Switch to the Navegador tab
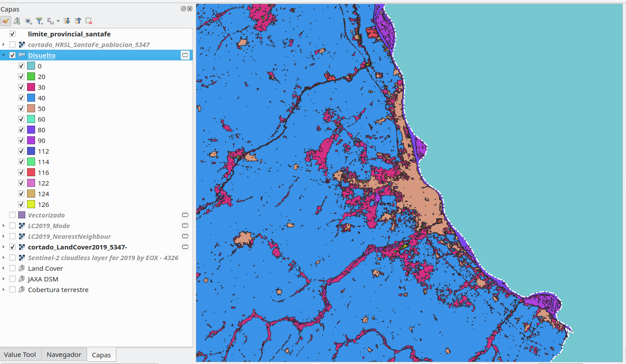Screen dimensions: 626x364 [x=64, y=354]
